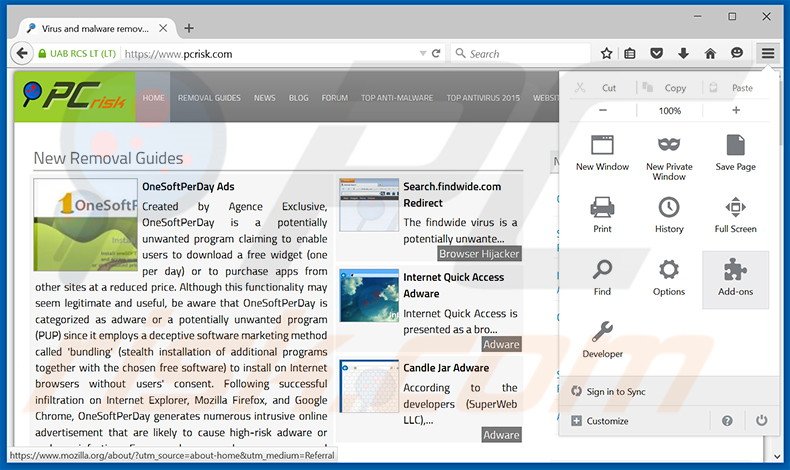Open Search.findwide.com Redirect article link
Image resolution: width=790 pixels, height=470 pixels.
[452, 194]
